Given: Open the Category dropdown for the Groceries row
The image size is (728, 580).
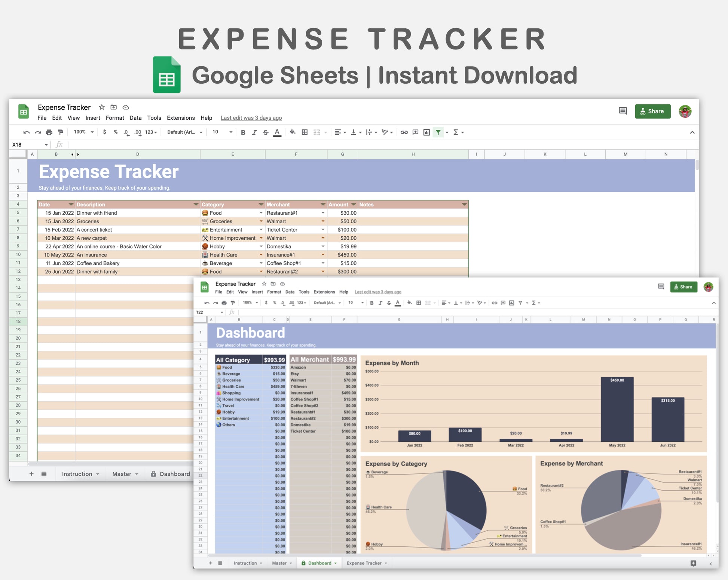Looking at the screenshot, I should (x=261, y=221).
